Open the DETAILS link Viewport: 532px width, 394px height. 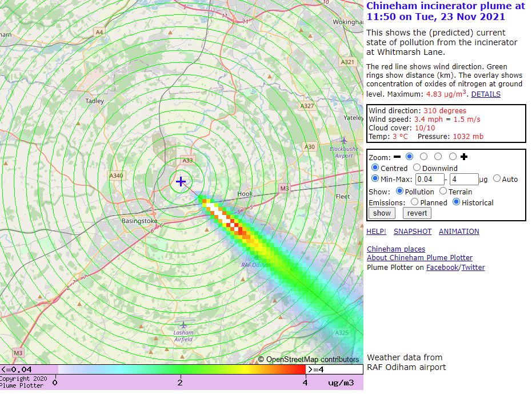486,94
